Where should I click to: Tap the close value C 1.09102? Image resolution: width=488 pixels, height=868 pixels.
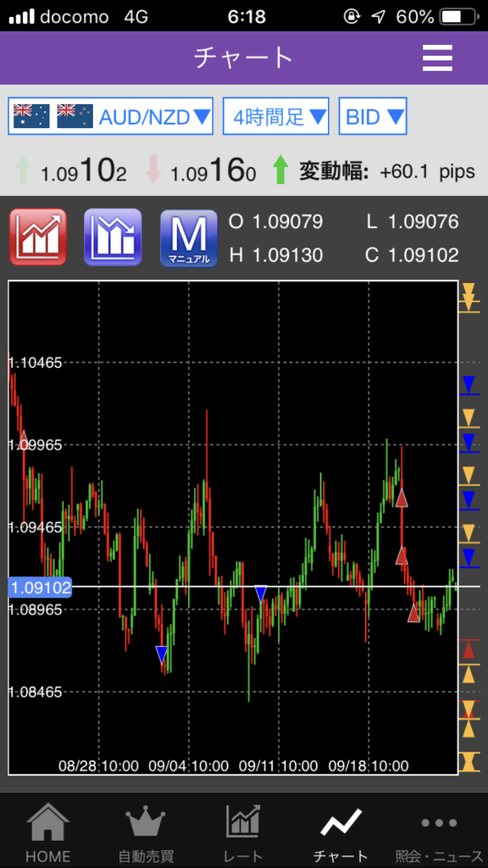[x=413, y=255]
